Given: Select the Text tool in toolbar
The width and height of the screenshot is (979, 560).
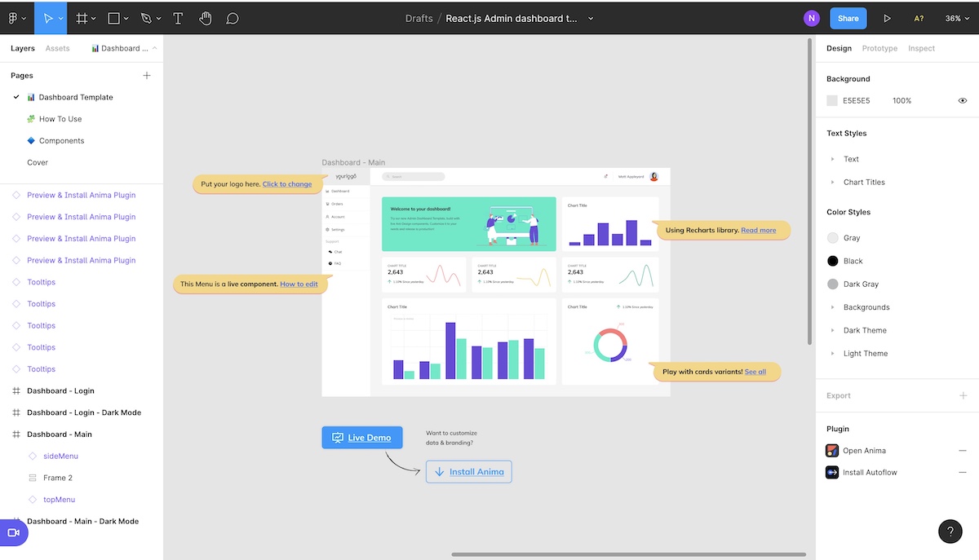Looking at the screenshot, I should pyautogui.click(x=178, y=18).
